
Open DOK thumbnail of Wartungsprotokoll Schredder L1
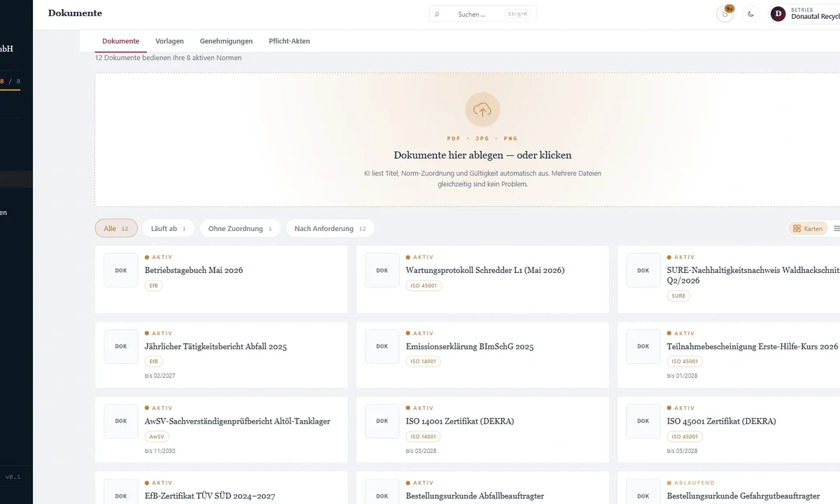tap(382, 270)
